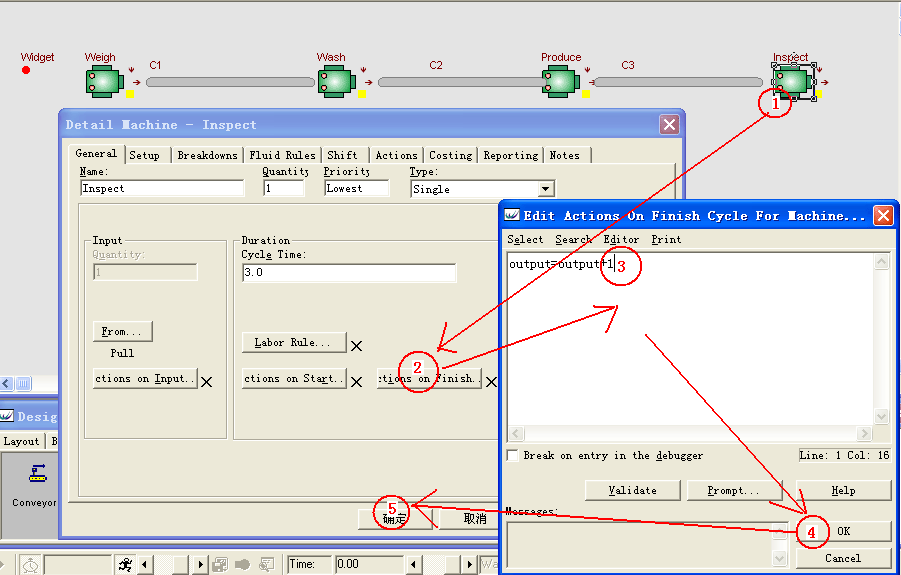Select the Wash machine icon
This screenshot has height=575, width=901.
click(333, 81)
